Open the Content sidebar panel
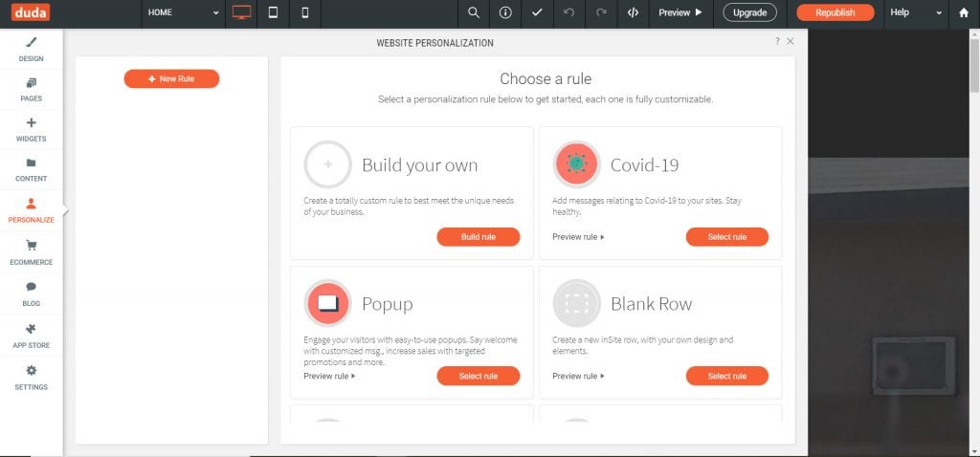The image size is (980, 457). tap(32, 170)
